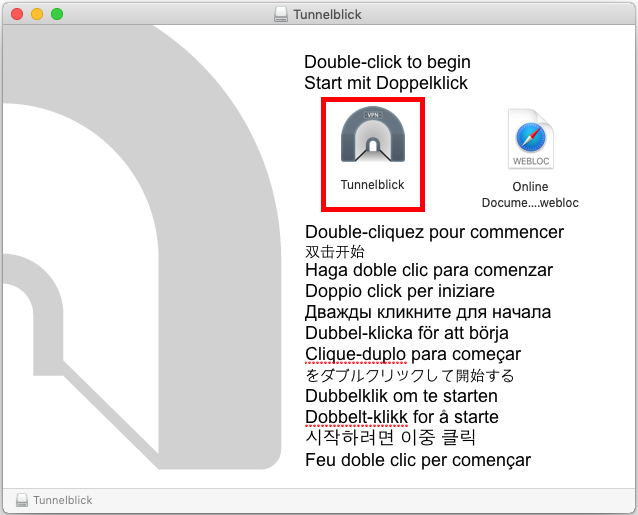Click "Feu doble clic per començar" line
Screen dimensions: 638x515
[418, 460]
